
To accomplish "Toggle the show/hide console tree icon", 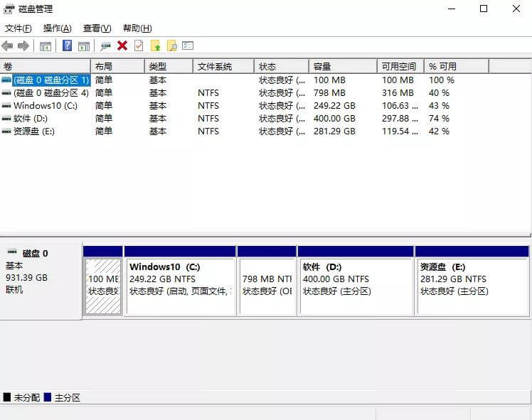I will click(46, 45).
